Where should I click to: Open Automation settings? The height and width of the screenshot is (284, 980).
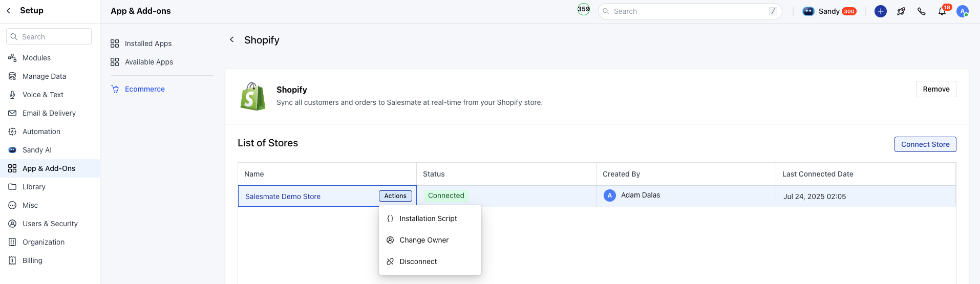(41, 132)
